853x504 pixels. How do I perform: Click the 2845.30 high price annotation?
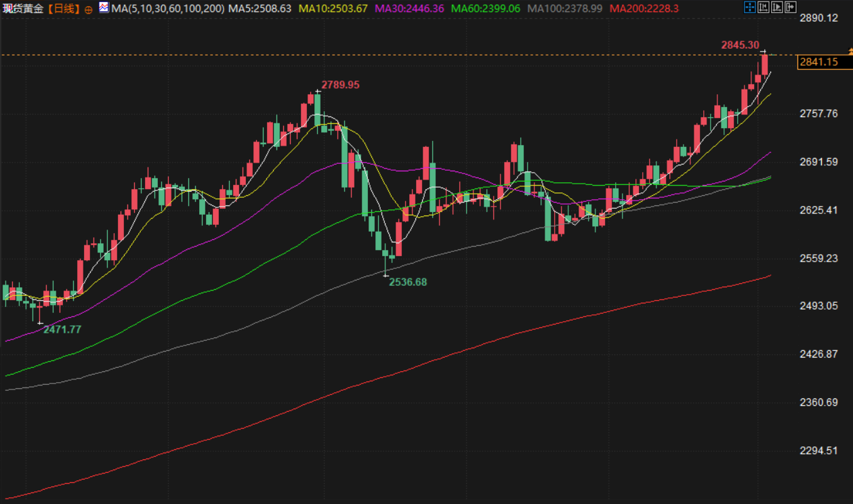tap(740, 45)
